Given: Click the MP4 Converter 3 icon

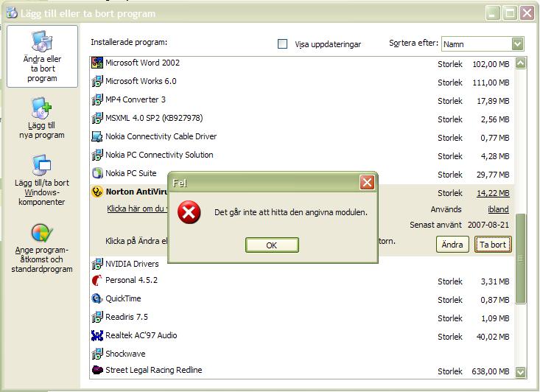Looking at the screenshot, I should coord(97,99).
